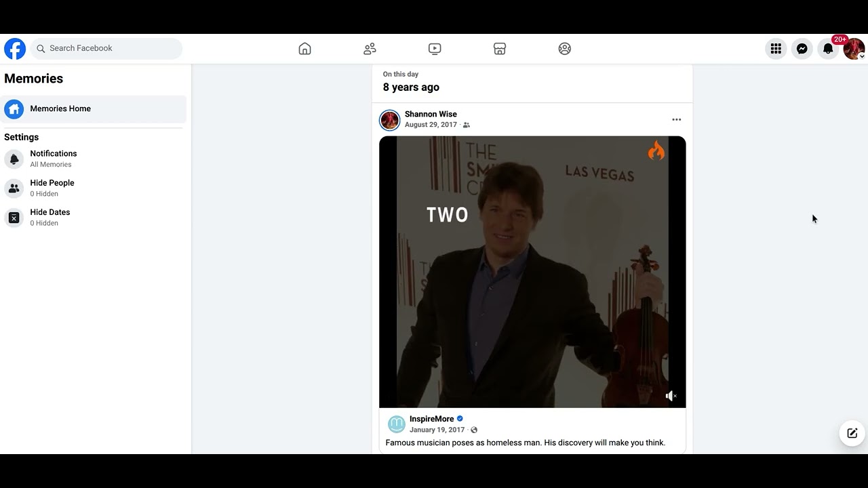Screen dimensions: 868x488
Task: Unmute the video with the speaker icon
Action: click(670, 396)
